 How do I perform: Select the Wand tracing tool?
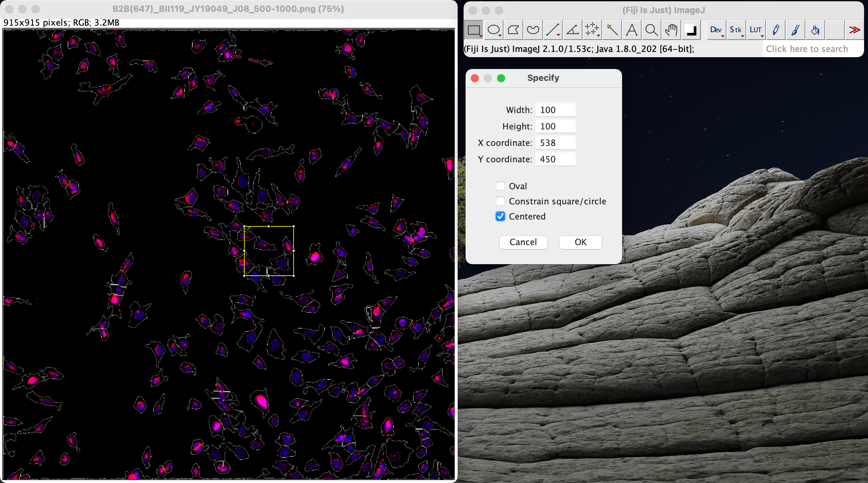(x=612, y=30)
